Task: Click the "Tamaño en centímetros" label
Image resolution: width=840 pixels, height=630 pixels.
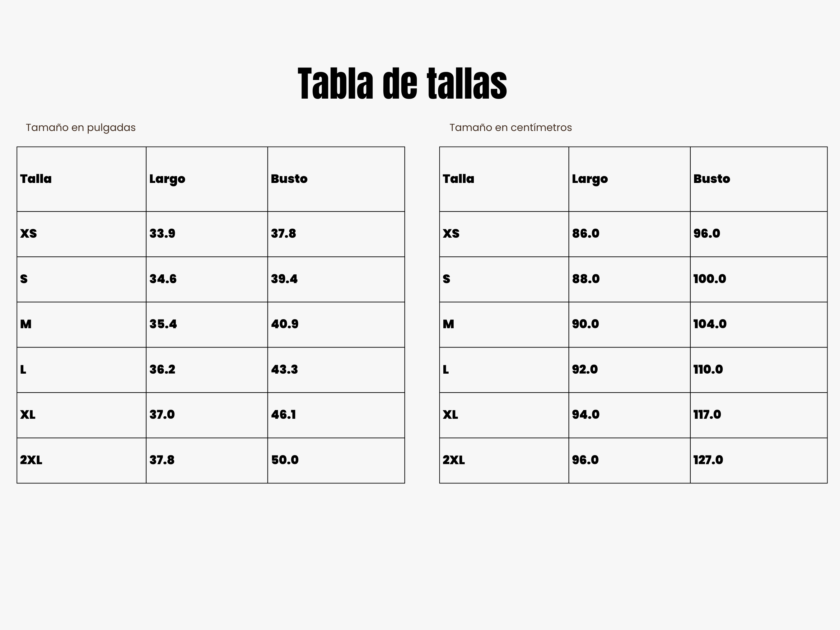Action: pos(511,128)
